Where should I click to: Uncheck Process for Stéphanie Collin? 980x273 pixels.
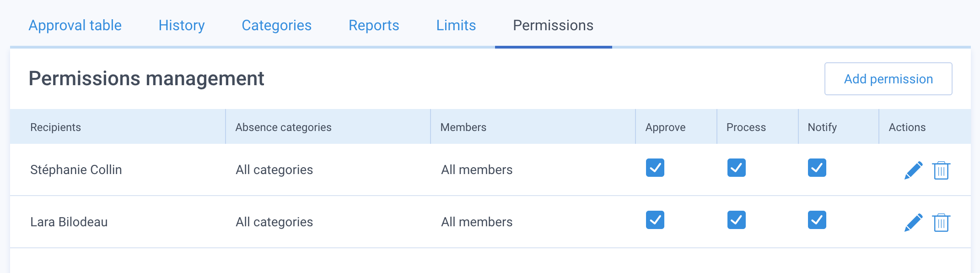737,168
